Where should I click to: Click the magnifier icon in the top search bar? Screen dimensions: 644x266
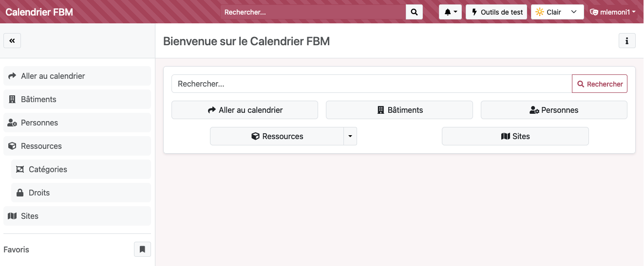414,12
